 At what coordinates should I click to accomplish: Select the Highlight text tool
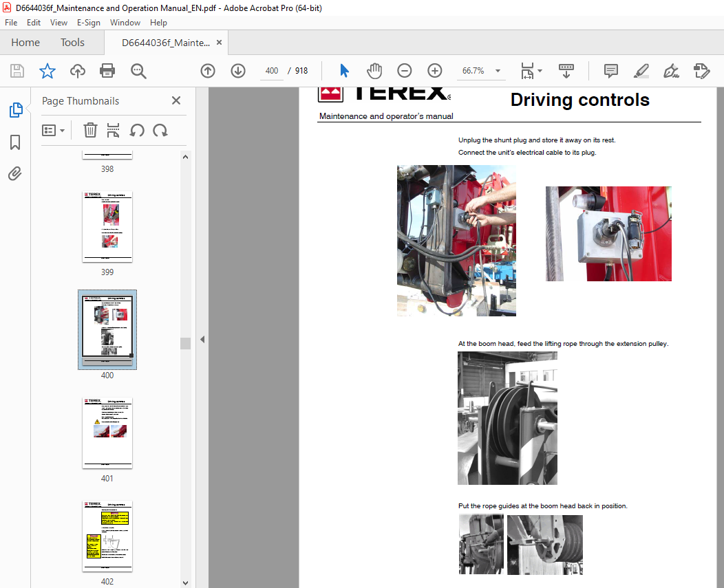click(x=641, y=71)
